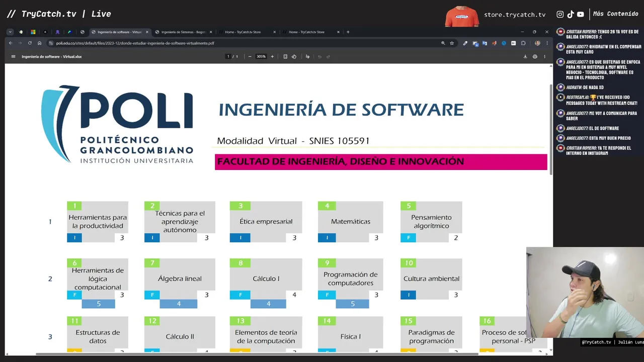Viewport: 644px width, 362px height.
Task: Click the Herramientas de lógica computacional box
Action: pos(98,279)
